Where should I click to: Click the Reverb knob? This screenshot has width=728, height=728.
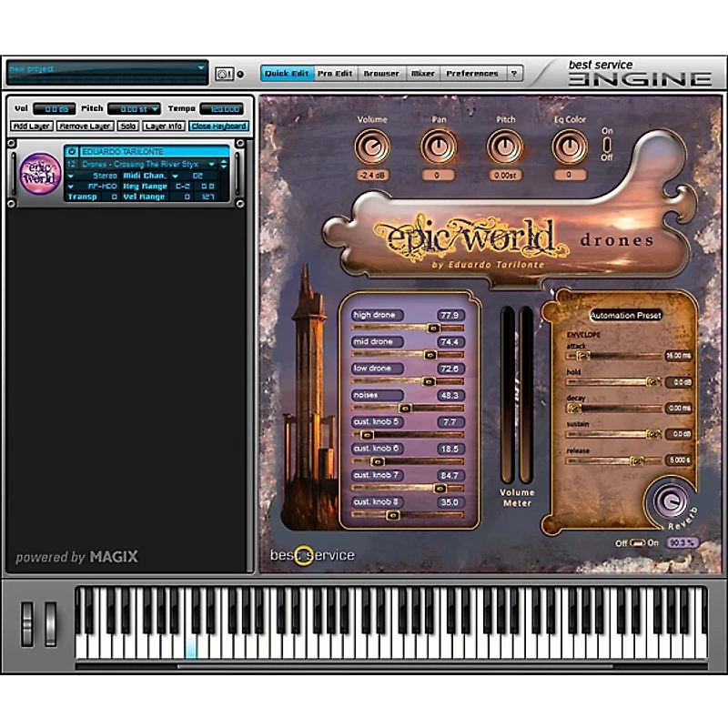click(671, 500)
